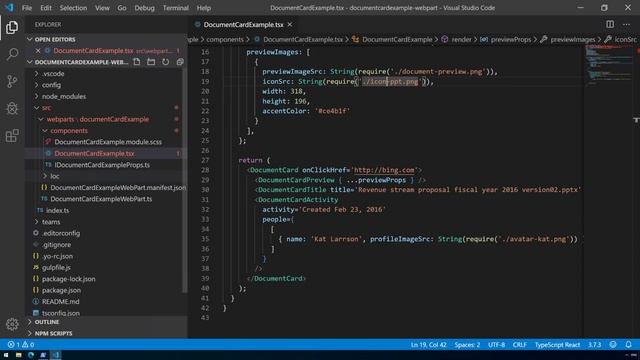Open the gulpfile.js file
This screenshot has width=640, height=360.
56,268
